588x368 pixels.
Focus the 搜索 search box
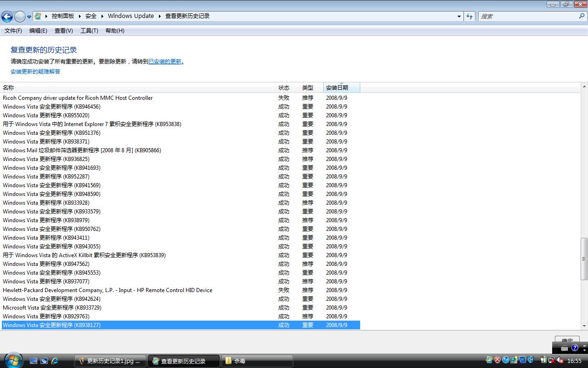pyautogui.click(x=528, y=16)
